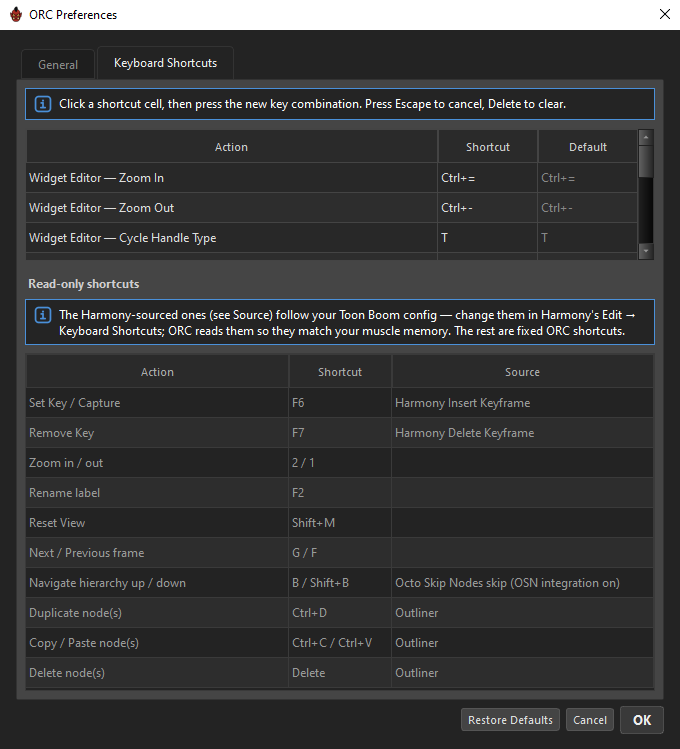Click the Cancel button
Viewport: 680px width, 749px height.
590,720
